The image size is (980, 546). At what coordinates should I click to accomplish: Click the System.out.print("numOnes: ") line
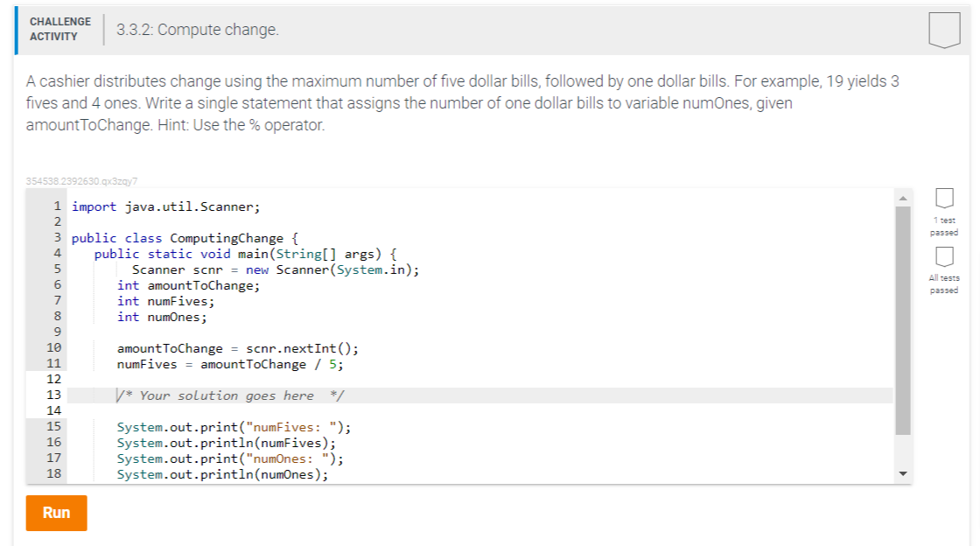coord(230,458)
